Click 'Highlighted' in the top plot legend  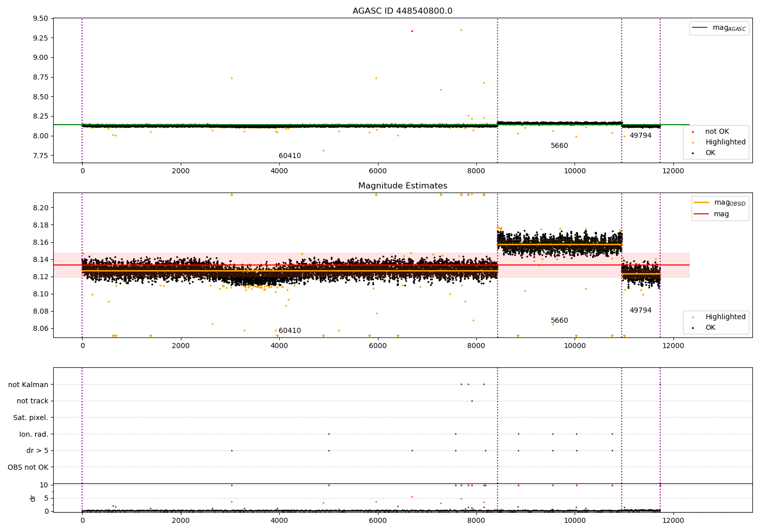pyautogui.click(x=725, y=142)
